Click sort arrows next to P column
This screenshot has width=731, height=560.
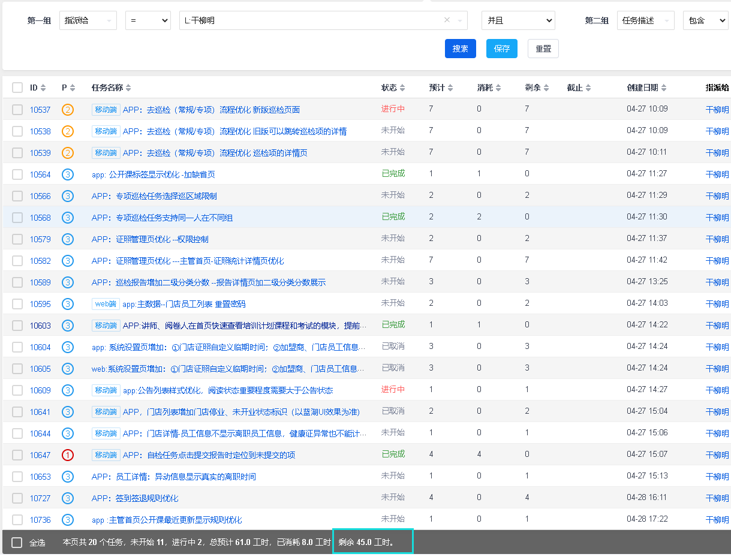click(x=73, y=88)
